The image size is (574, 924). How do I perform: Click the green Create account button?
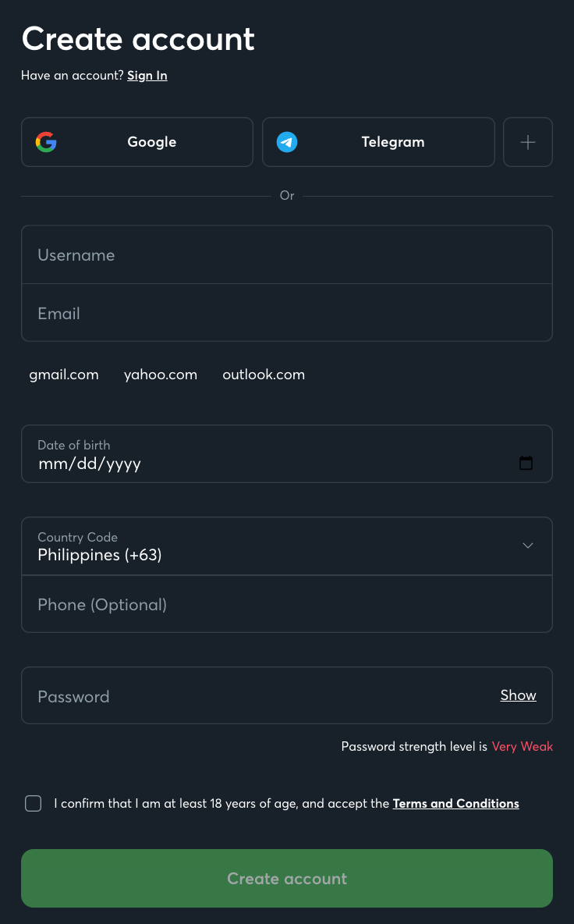point(287,878)
